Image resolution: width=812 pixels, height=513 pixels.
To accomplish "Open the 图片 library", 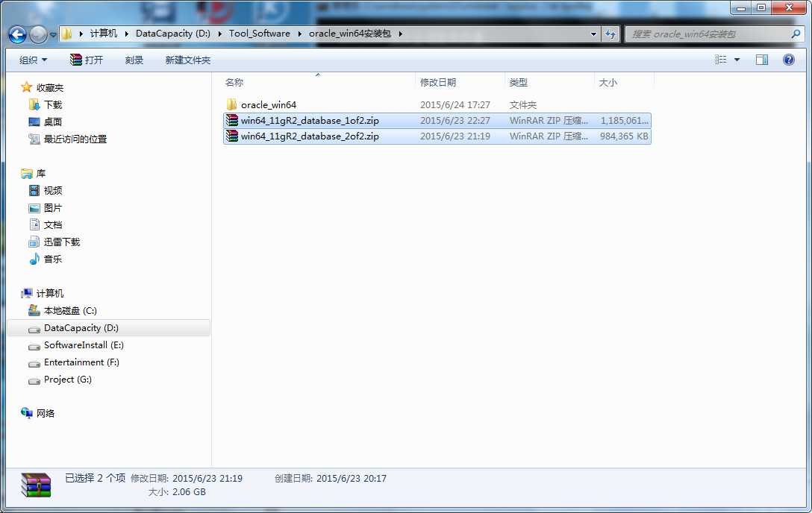I will (53, 208).
